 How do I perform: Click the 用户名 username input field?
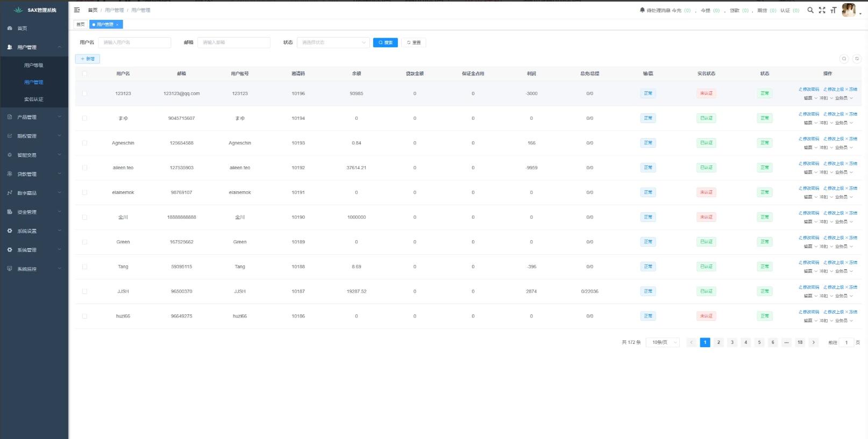[134, 42]
